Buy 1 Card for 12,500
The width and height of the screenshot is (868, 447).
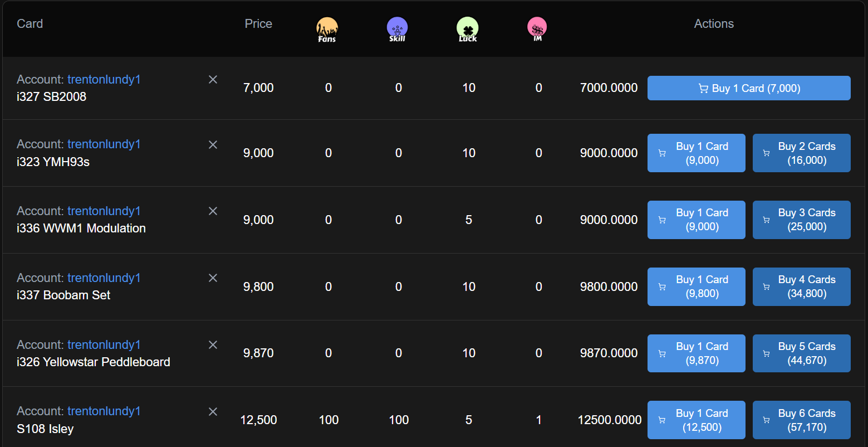coord(696,420)
